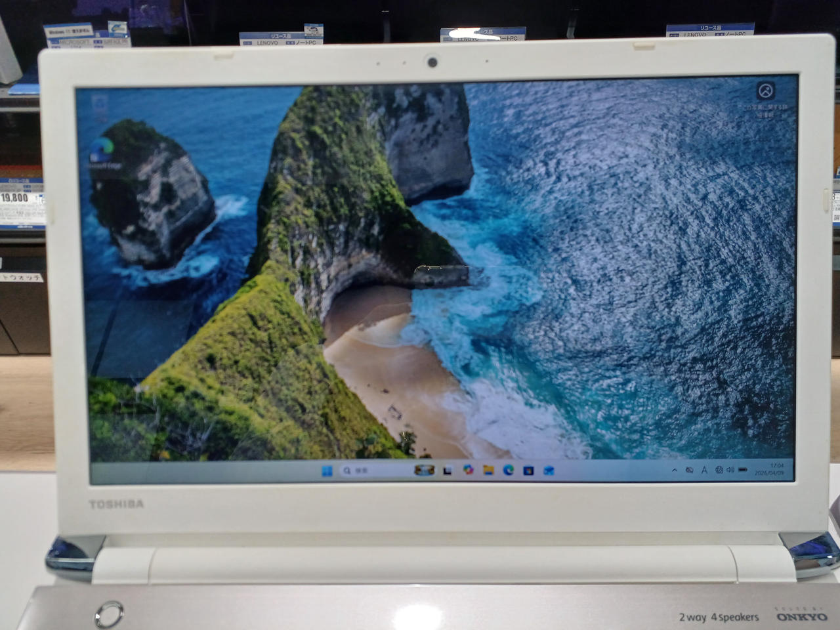Select the Recycle Bin desktop icon
The width and height of the screenshot is (840, 630).
click(x=100, y=108)
